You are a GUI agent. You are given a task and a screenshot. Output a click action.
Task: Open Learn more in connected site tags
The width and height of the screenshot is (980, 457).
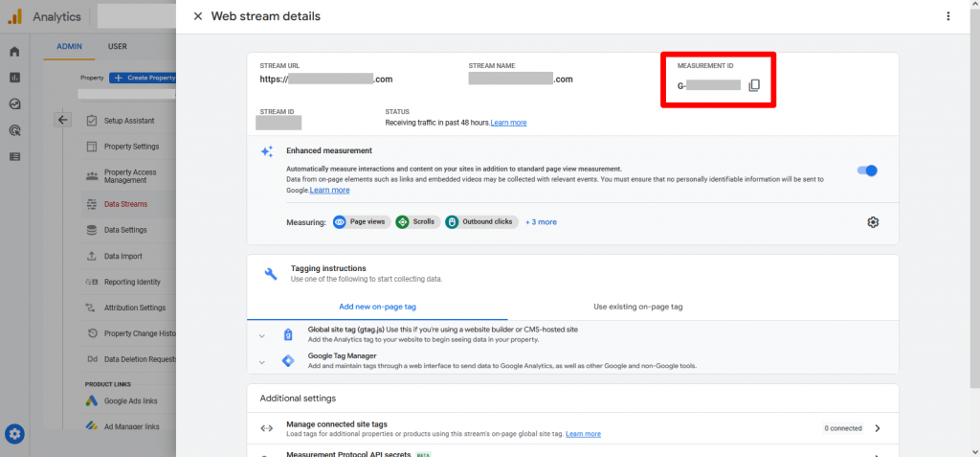pos(583,434)
